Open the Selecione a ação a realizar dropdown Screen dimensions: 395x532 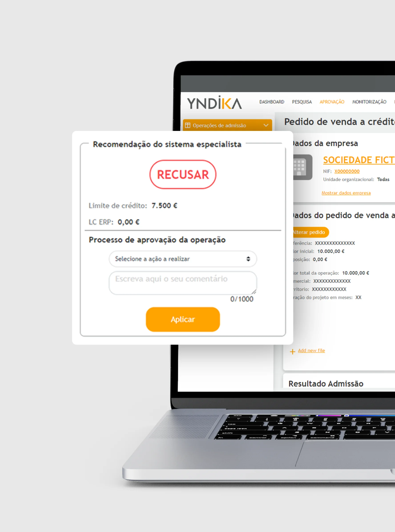[x=183, y=259]
